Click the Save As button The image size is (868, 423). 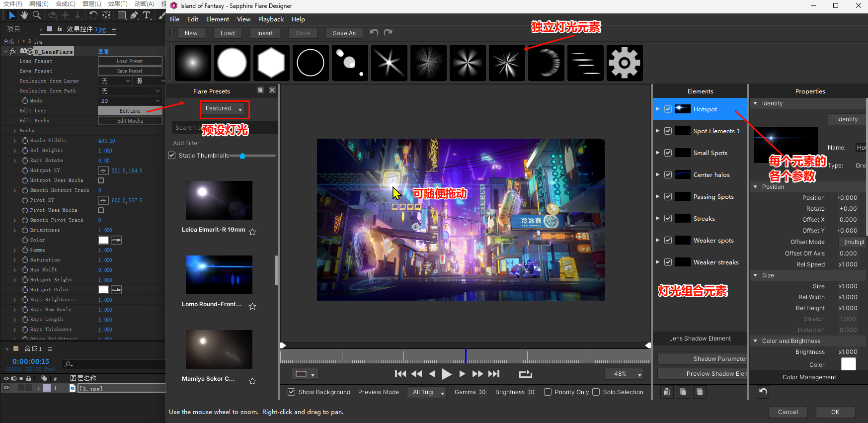(344, 33)
